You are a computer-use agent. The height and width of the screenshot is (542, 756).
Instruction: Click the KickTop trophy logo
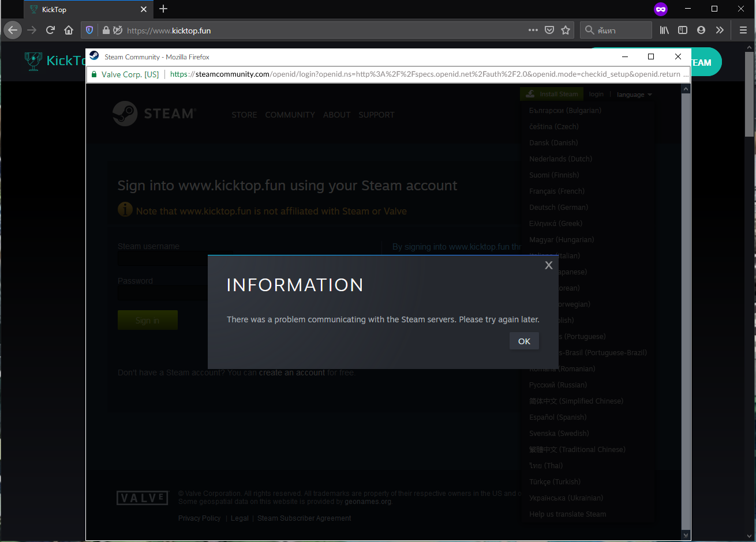(33, 61)
